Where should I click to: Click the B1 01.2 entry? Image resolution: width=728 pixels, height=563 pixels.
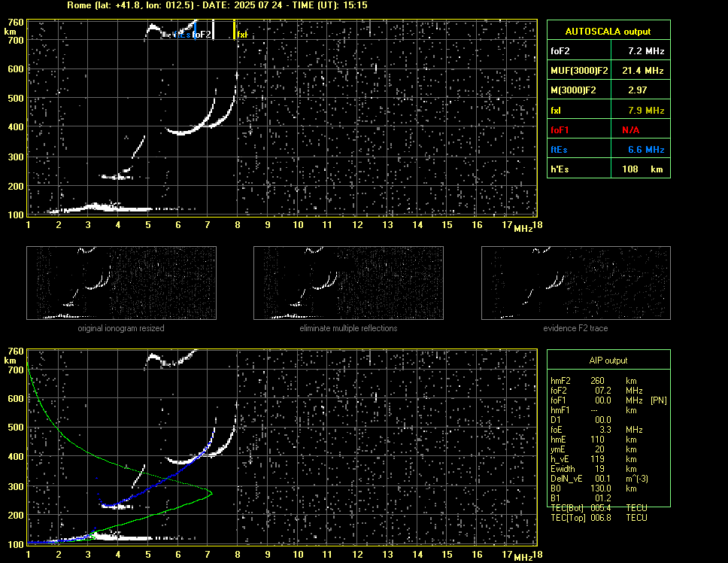(x=581, y=498)
